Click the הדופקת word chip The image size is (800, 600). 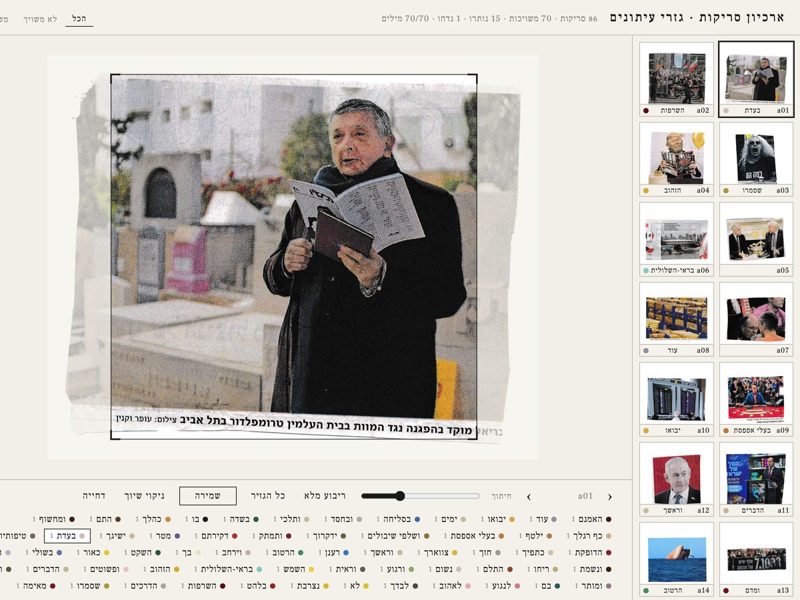click(x=590, y=553)
